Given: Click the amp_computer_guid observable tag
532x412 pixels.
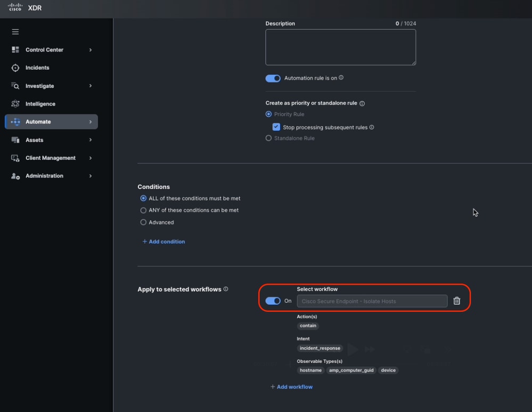Looking at the screenshot, I should click(x=351, y=370).
